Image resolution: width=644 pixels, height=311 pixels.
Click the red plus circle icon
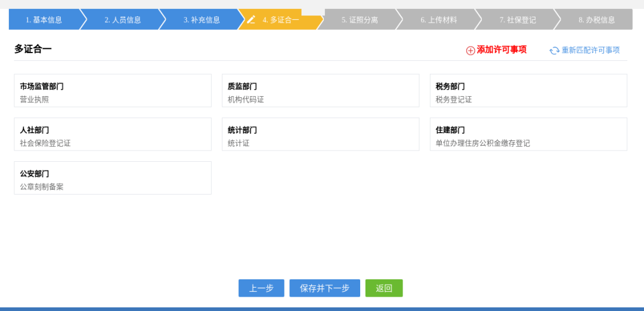[x=470, y=51]
